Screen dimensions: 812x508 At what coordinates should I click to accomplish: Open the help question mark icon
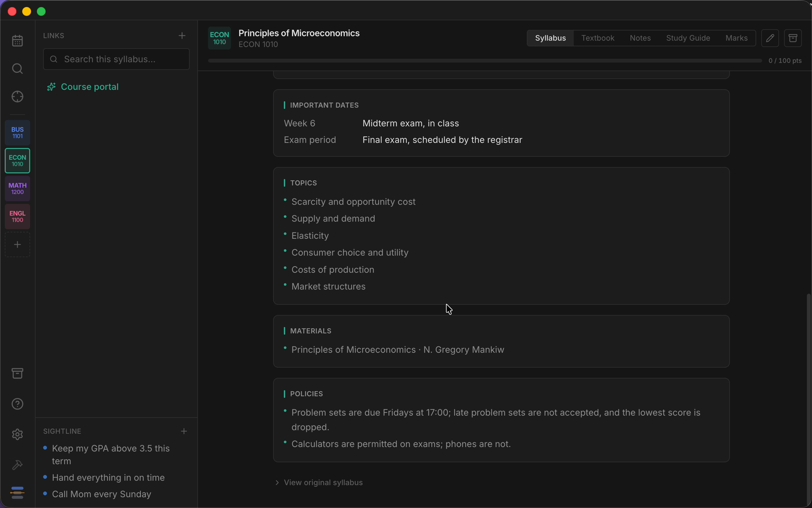point(17,404)
